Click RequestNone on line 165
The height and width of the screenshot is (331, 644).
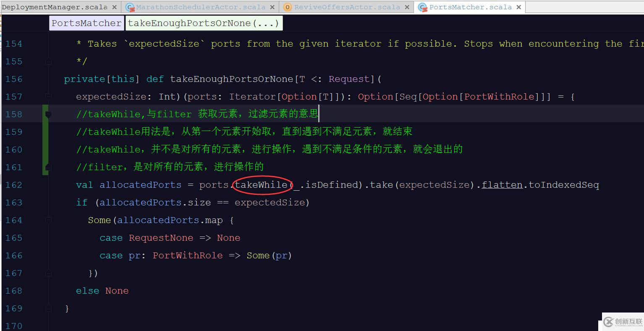pos(161,238)
